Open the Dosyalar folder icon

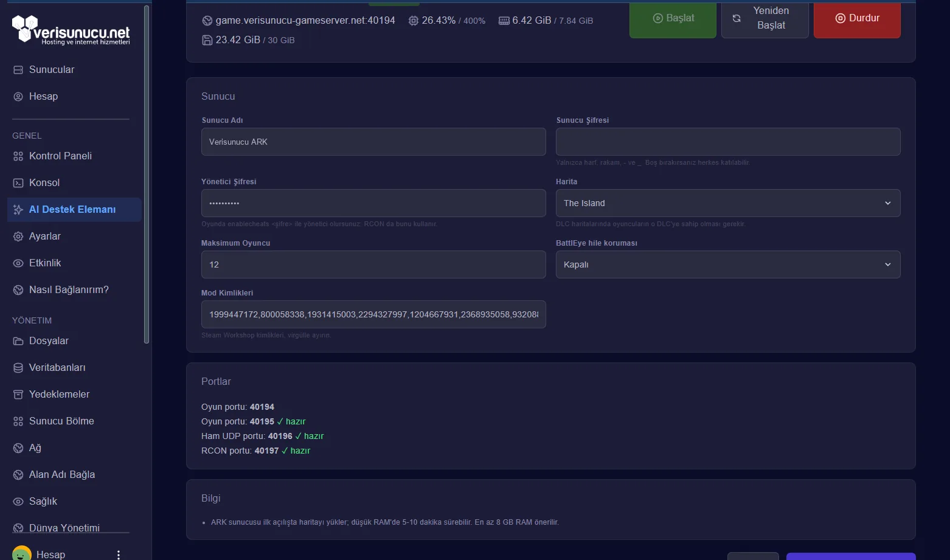coord(18,341)
